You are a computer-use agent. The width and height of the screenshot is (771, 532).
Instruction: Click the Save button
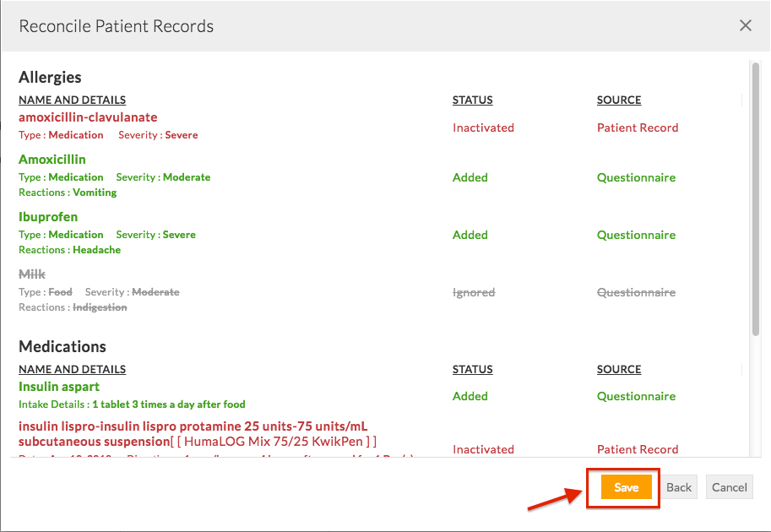(624, 487)
